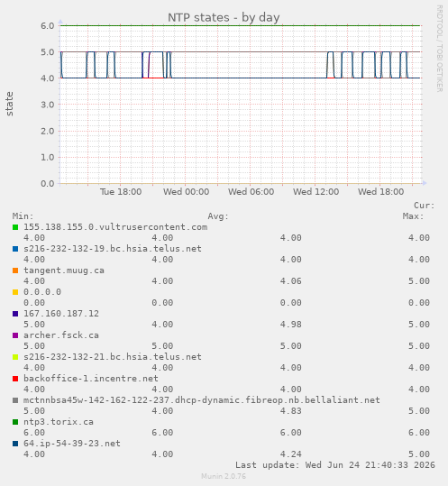Screen dimensions: 448x486
Task: Click the 2.0 y-axis label
Action: (48, 131)
